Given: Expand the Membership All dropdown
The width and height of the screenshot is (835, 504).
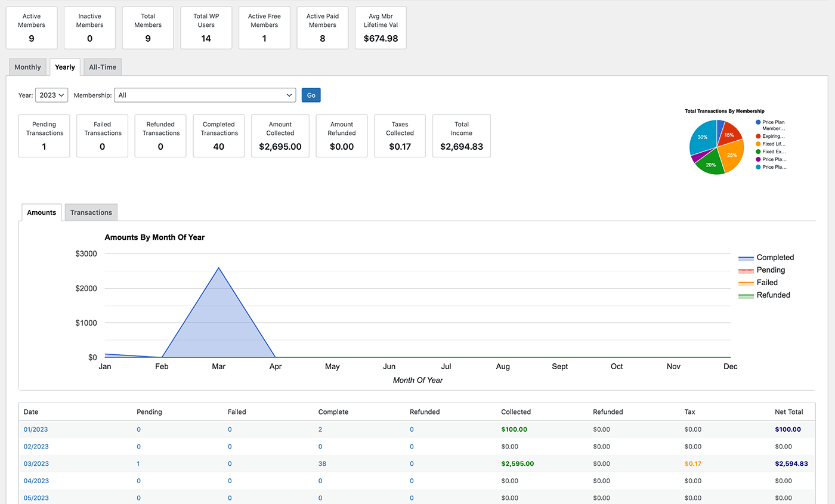Looking at the screenshot, I should tap(205, 95).
